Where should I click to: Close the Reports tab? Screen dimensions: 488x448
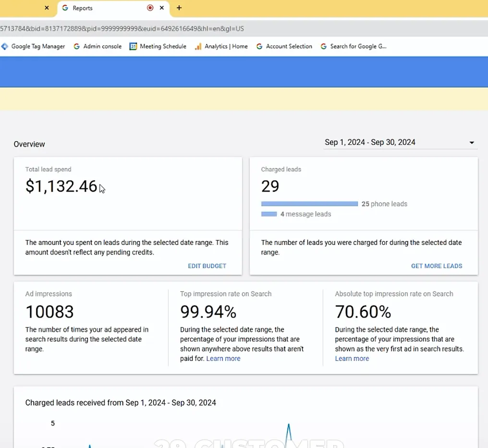click(162, 8)
